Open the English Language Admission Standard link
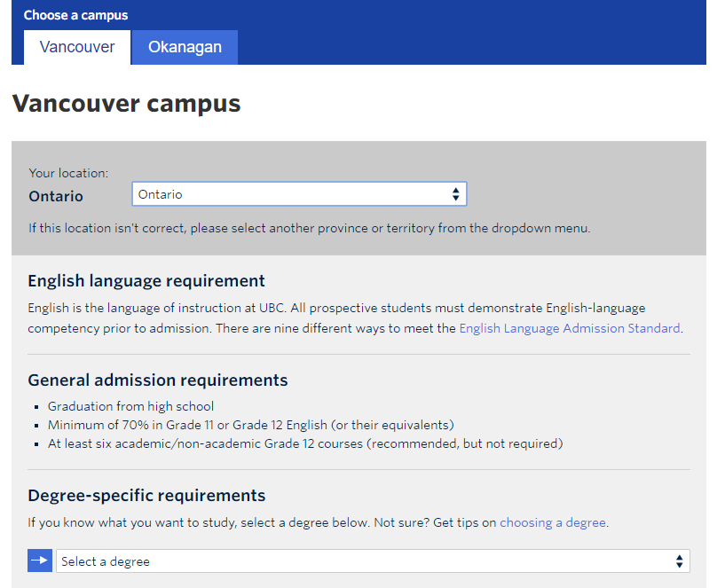Image resolution: width=725 pixels, height=588 pixels. 569,328
